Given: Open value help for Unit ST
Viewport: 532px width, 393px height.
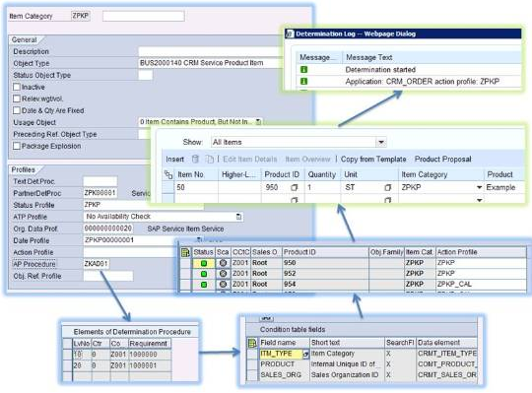Looking at the screenshot, I should (388, 187).
